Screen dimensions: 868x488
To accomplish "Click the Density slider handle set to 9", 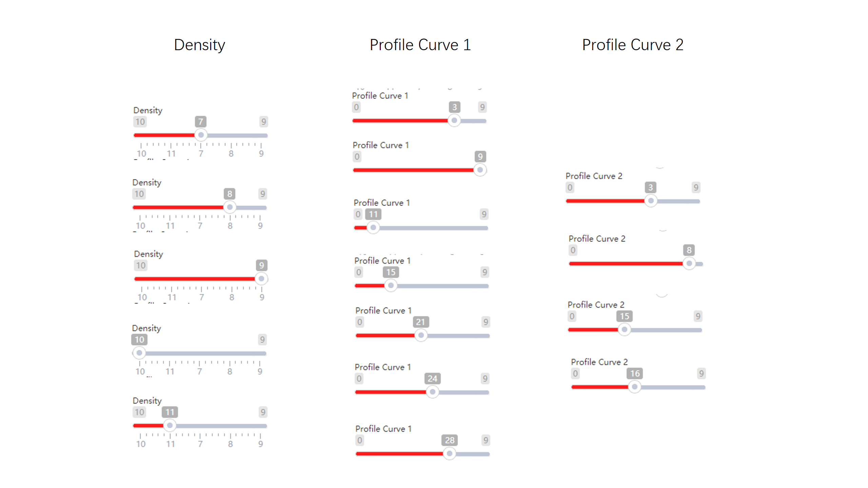I will 261,279.
